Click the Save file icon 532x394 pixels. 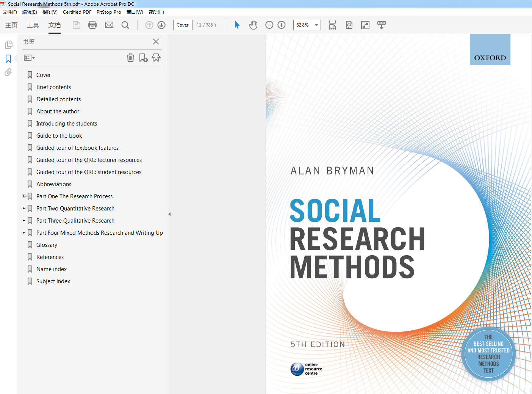tap(77, 25)
